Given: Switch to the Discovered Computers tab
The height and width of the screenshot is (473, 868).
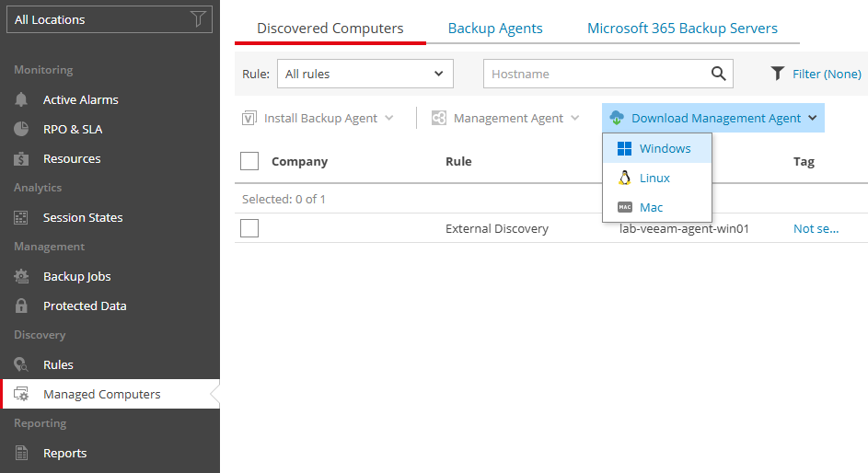Looking at the screenshot, I should click(330, 29).
